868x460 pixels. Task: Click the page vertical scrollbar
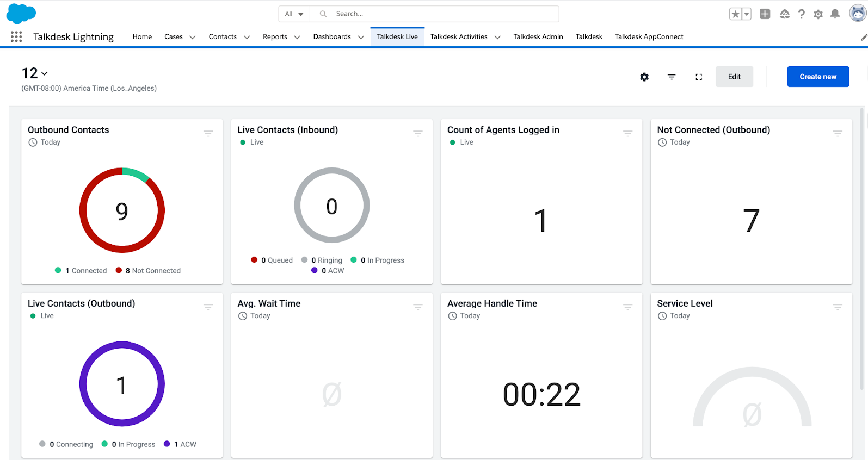point(861,248)
